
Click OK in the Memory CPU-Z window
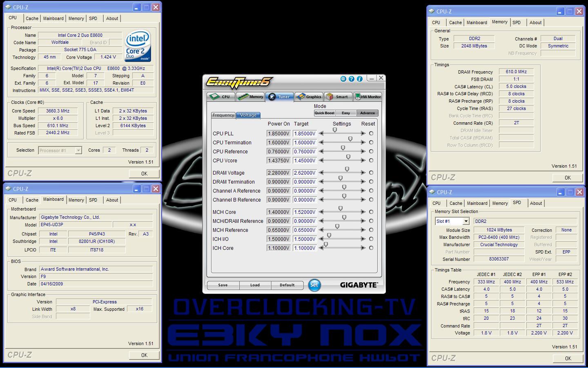coord(568,177)
